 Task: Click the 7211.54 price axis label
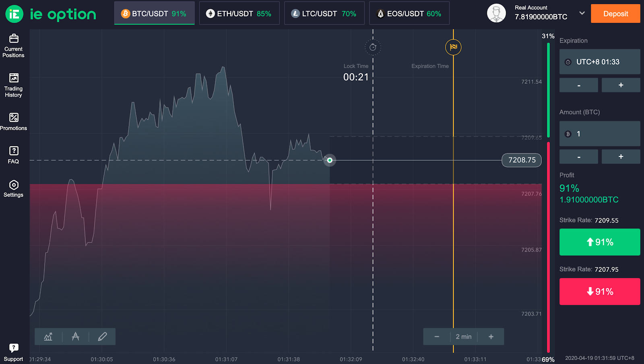pos(531,82)
